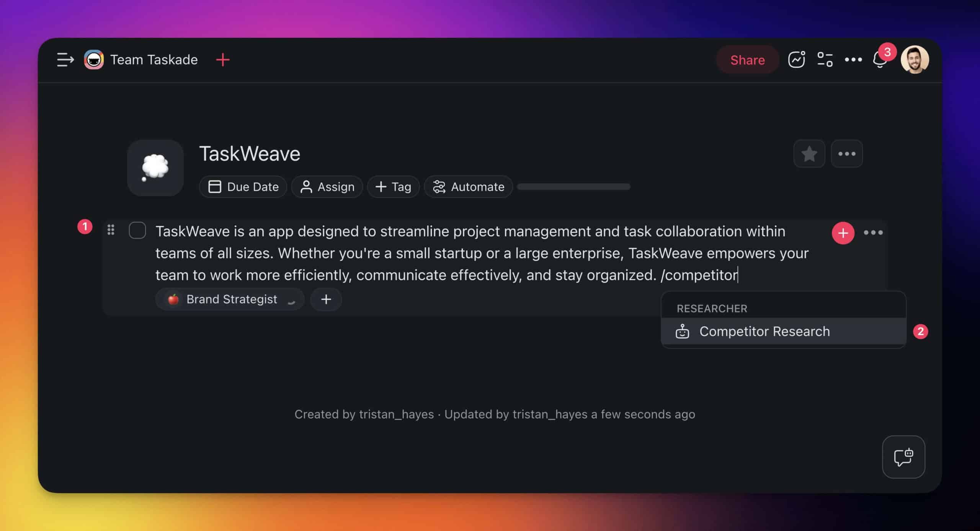
Task: Click the red plus next to Team Taskade
Action: click(223, 60)
